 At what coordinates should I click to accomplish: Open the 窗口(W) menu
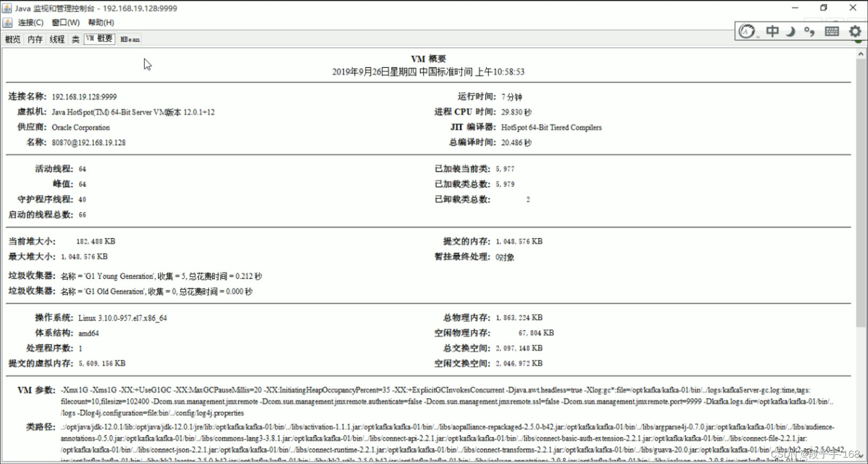point(66,22)
